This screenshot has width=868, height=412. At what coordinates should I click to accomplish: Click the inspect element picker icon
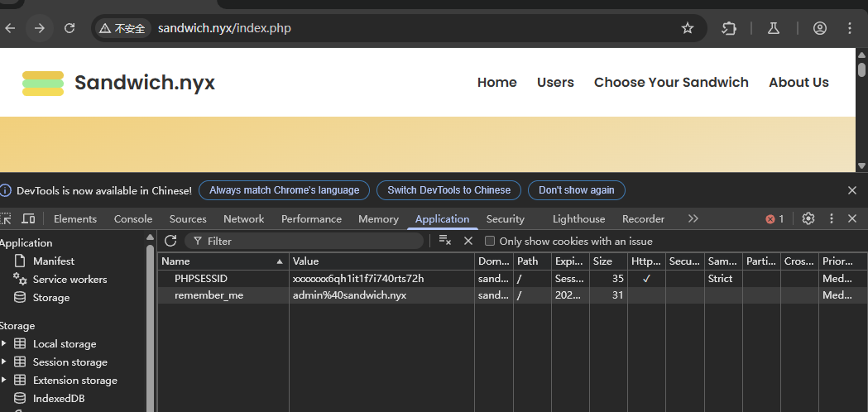(6, 219)
